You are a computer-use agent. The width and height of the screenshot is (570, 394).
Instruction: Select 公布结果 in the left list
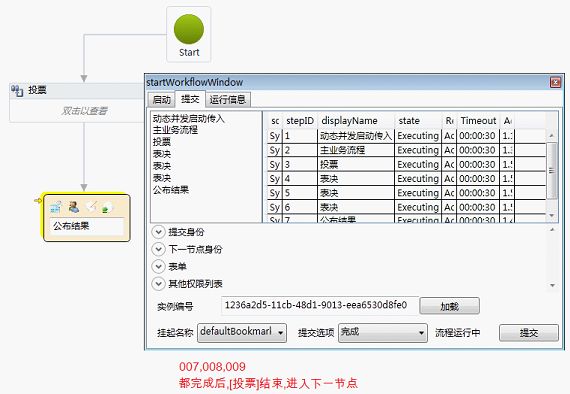click(171, 190)
